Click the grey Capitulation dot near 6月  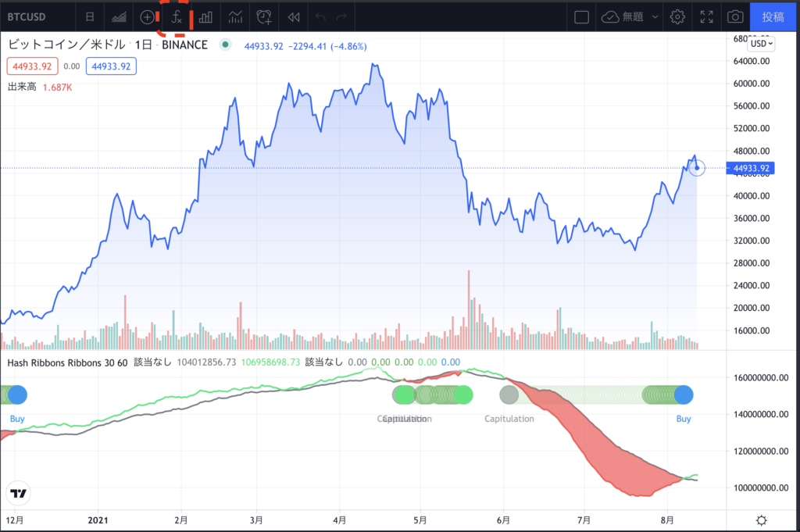pyautogui.click(x=509, y=395)
